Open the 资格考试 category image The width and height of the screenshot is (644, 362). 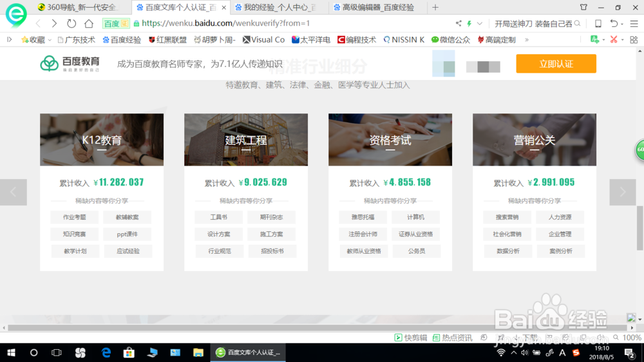390,140
